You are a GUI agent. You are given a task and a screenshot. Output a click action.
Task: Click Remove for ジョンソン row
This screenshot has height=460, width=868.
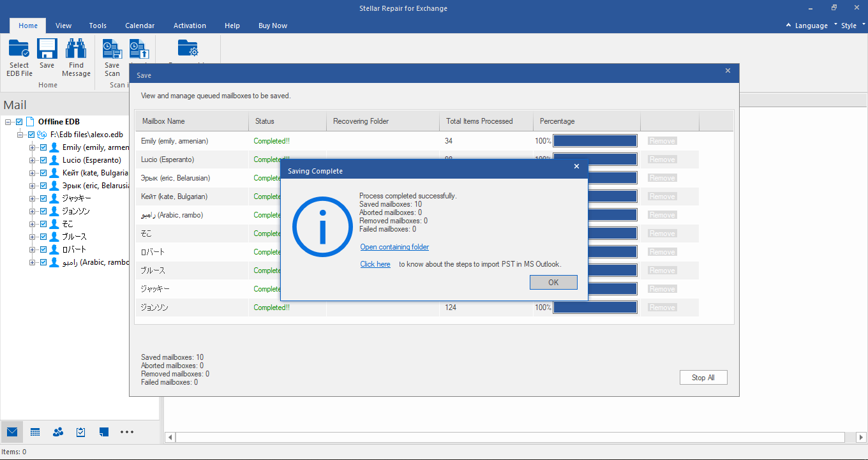coord(662,308)
